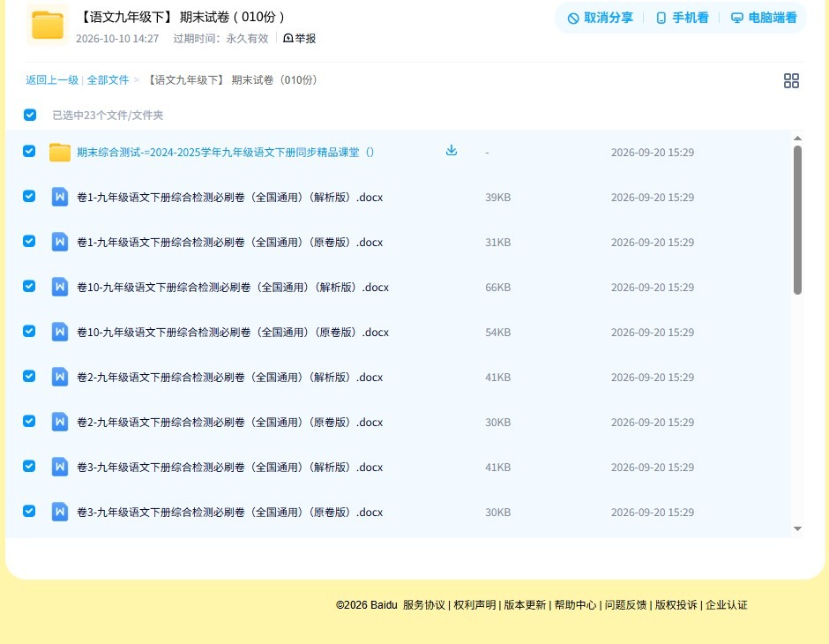Open file 卷2 原卷版 docx name

230,422
